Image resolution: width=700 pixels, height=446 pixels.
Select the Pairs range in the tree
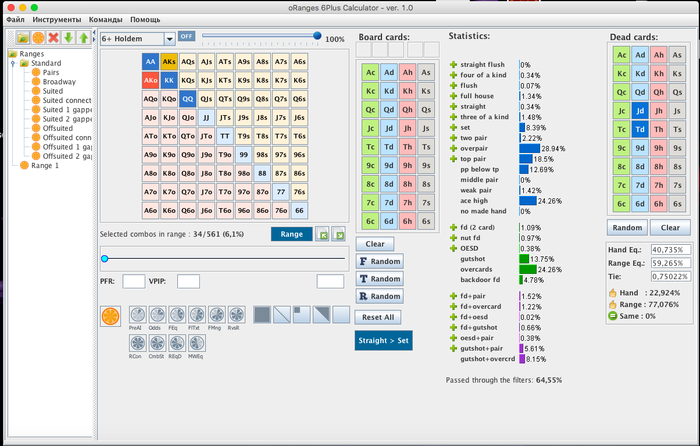click(51, 72)
